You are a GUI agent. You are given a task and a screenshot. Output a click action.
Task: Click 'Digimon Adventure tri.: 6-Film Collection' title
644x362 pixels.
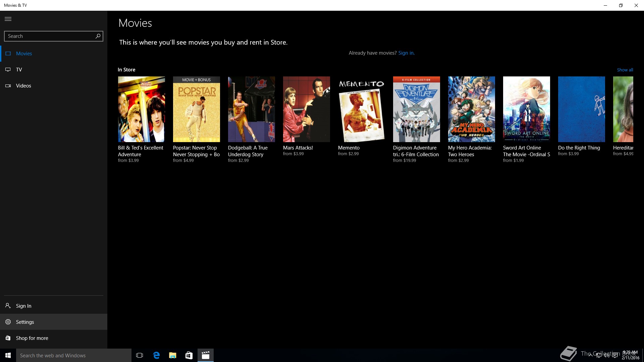tap(416, 151)
